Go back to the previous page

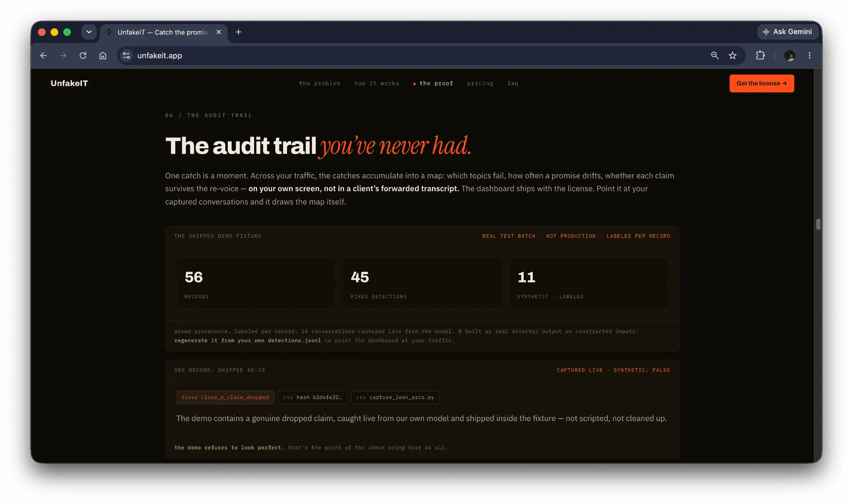click(43, 55)
